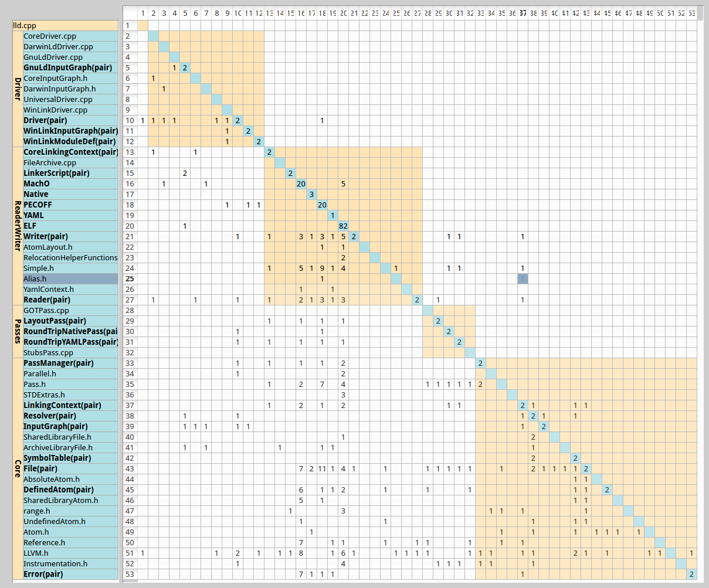The image size is (709, 588).
Task: Open the YAML module row
Action: [70, 216]
